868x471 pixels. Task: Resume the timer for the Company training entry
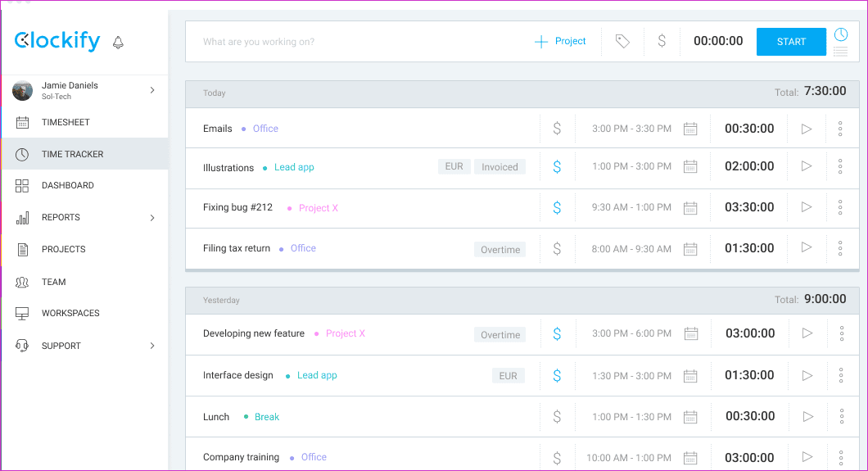pyautogui.click(x=807, y=456)
